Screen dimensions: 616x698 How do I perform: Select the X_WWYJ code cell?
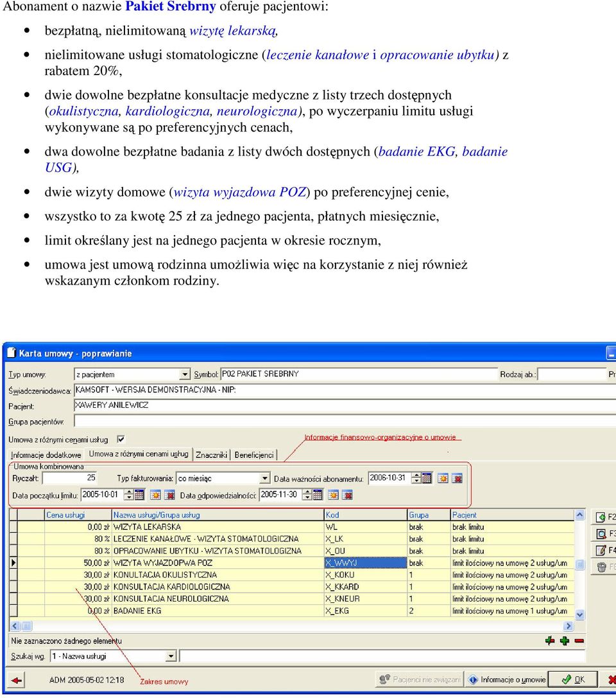(366, 563)
